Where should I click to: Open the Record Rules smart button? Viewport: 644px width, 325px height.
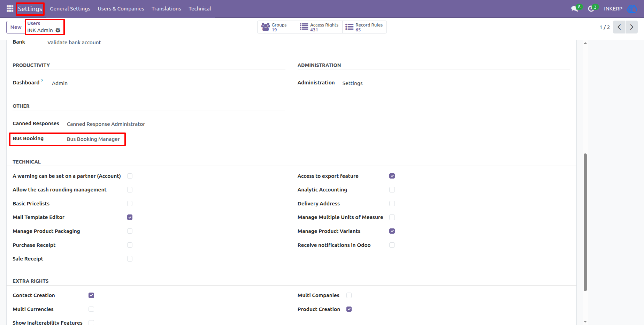tap(365, 27)
